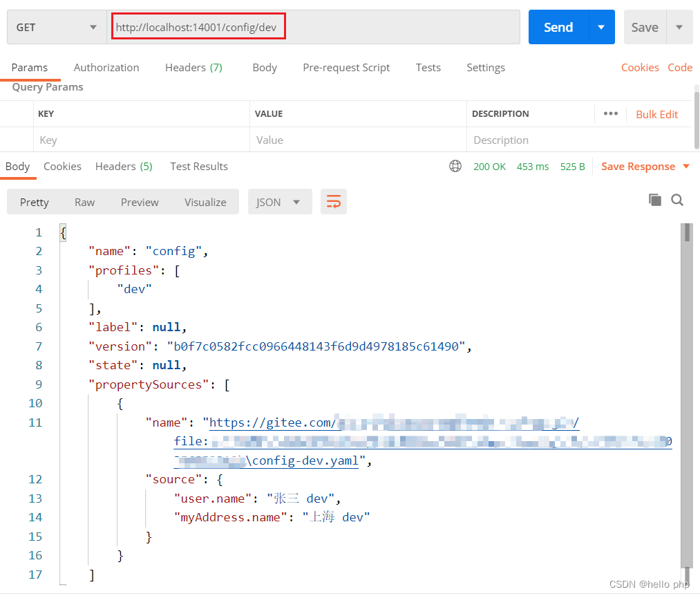Viewport: 700px width, 596px height.
Task: Click the 525 B response size
Action: (x=572, y=166)
